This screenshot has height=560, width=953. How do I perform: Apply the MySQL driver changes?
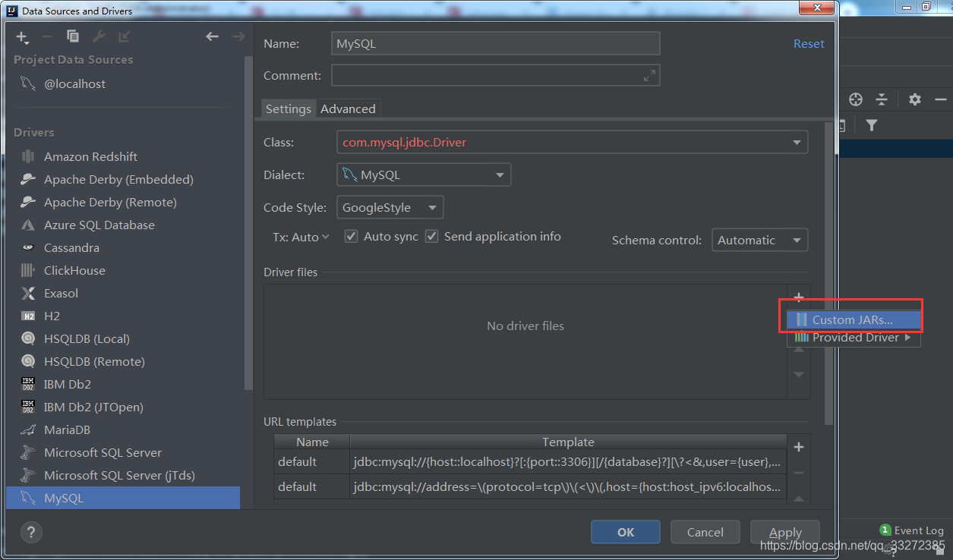(784, 532)
